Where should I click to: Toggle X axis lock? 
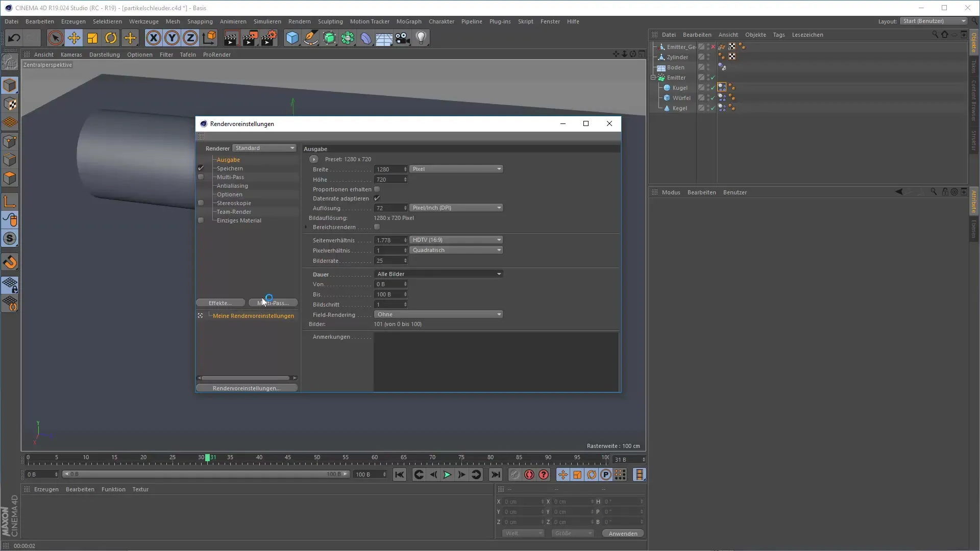[153, 38]
